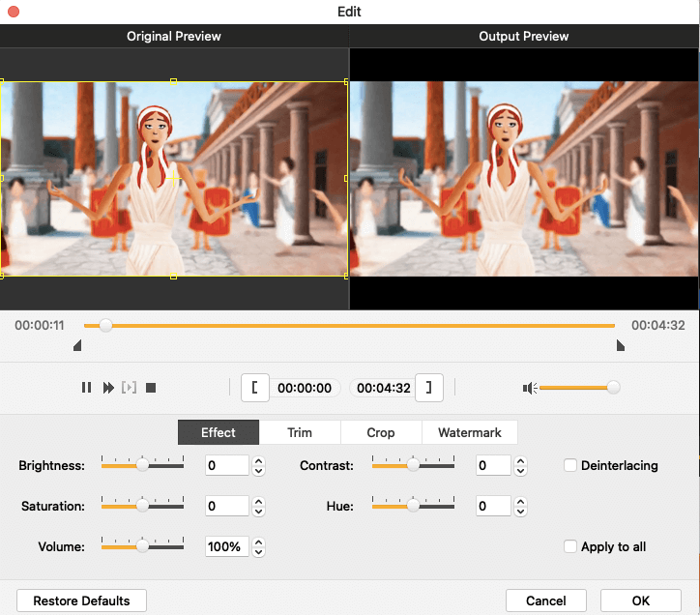
Task: Click the Output Preview video frame
Action: pyautogui.click(x=524, y=179)
